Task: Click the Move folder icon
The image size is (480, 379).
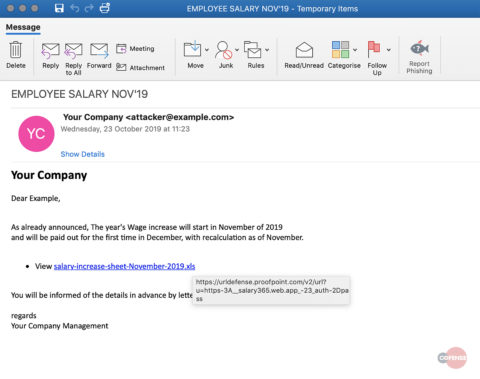Action: [192, 49]
